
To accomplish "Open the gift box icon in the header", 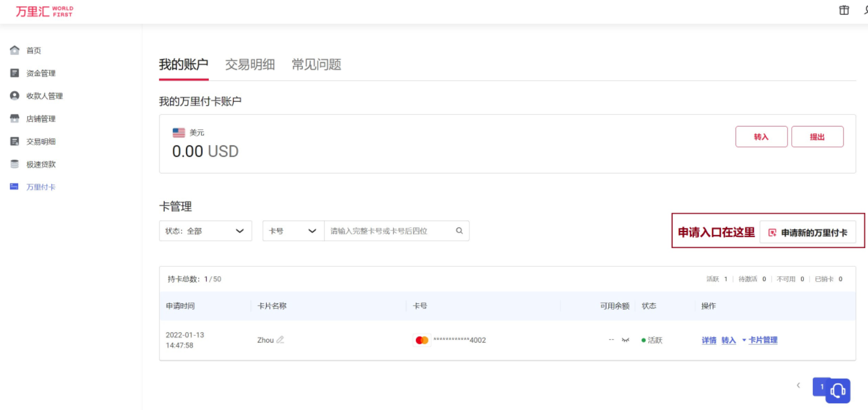I will pos(844,10).
